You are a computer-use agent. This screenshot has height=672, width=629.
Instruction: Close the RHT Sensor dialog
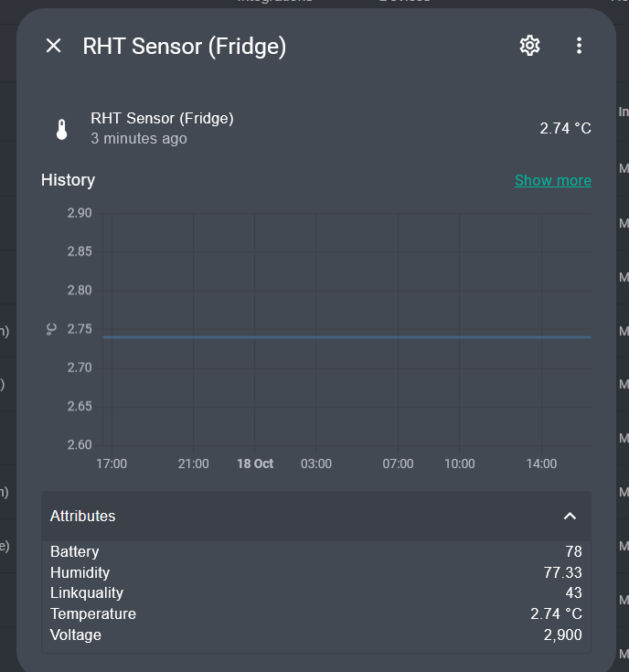pos(54,46)
